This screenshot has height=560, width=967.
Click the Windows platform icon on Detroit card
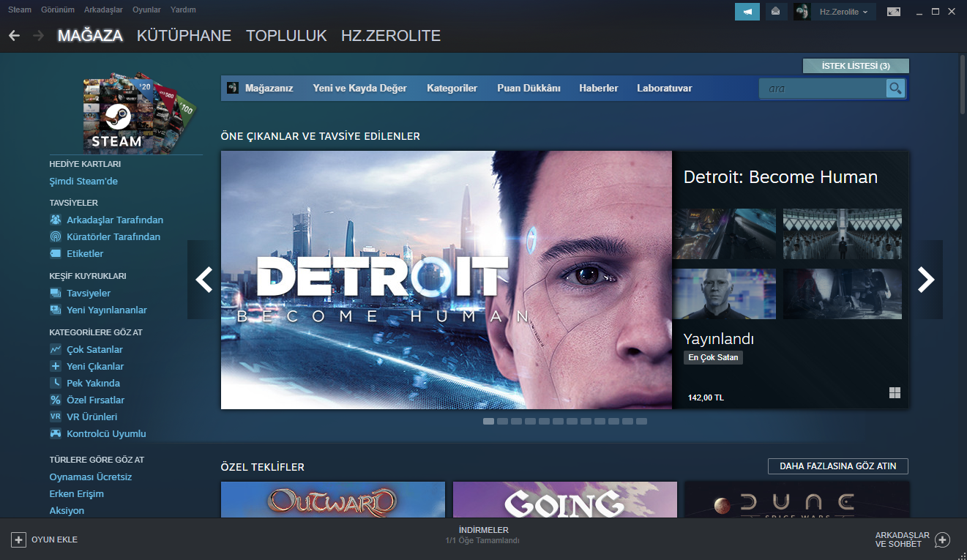point(895,393)
